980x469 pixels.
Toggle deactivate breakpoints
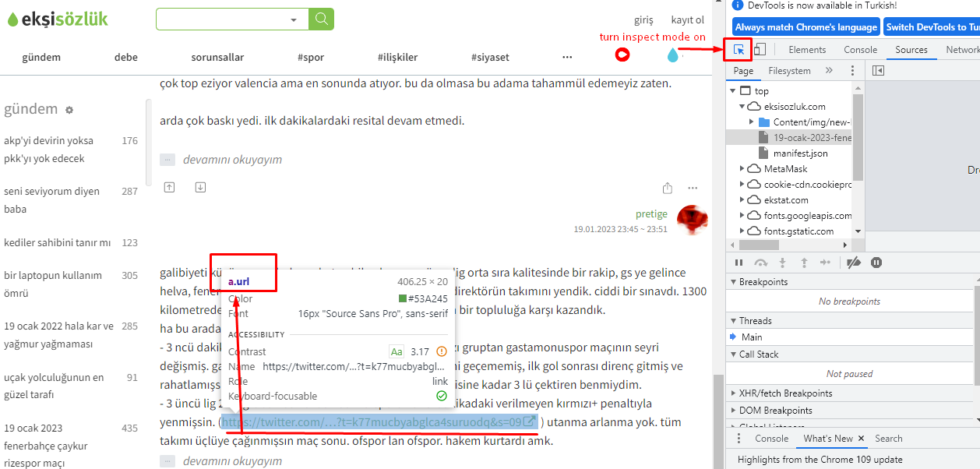coord(854,263)
